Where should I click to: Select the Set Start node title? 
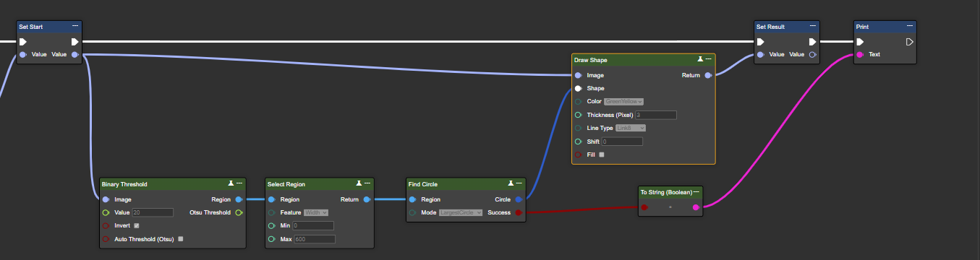pyautogui.click(x=30, y=27)
